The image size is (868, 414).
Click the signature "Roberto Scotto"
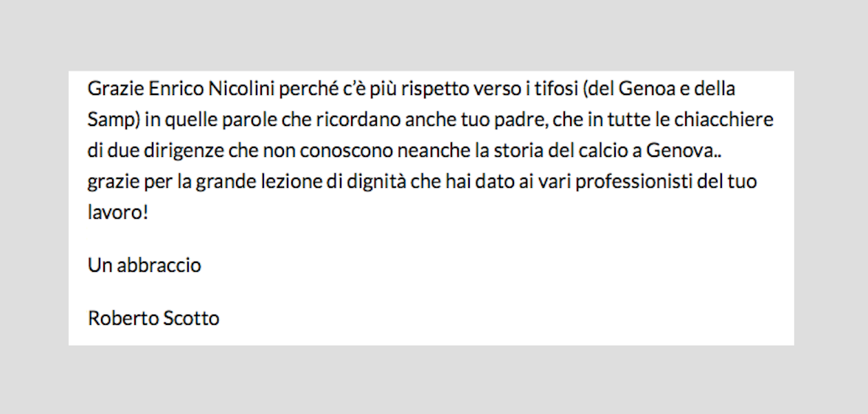click(153, 318)
